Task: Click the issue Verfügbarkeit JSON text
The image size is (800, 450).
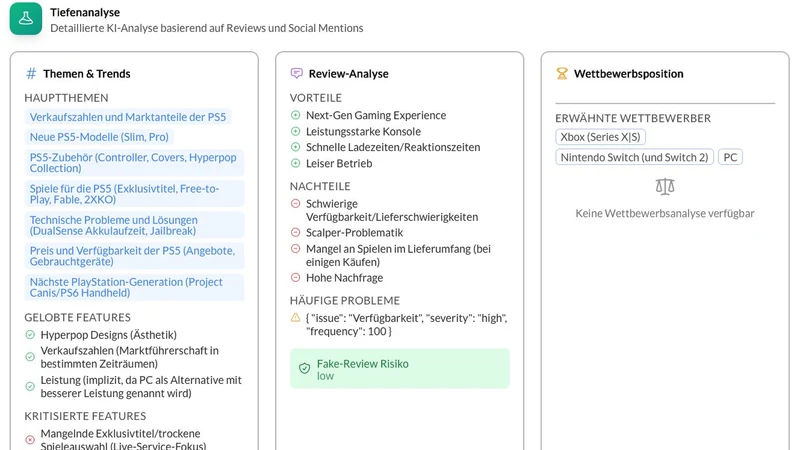Action: tap(407, 324)
